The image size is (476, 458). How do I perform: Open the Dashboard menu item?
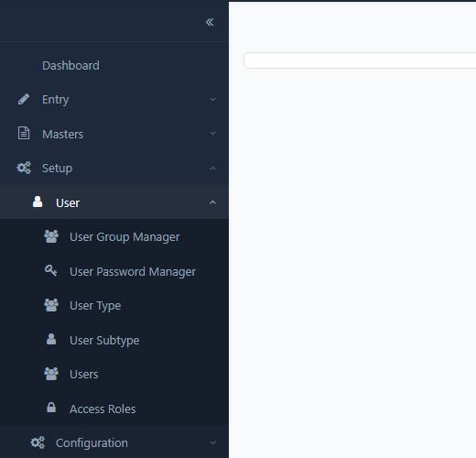point(70,66)
